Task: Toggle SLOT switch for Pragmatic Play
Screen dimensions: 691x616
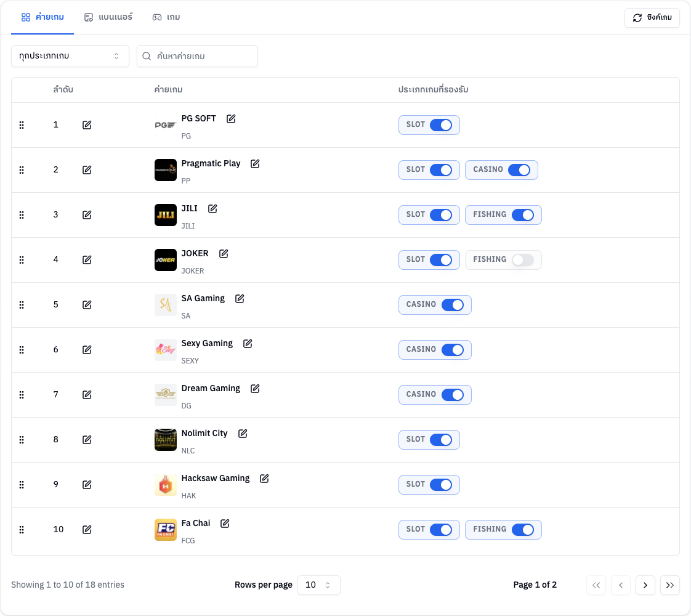Action: coord(441,170)
